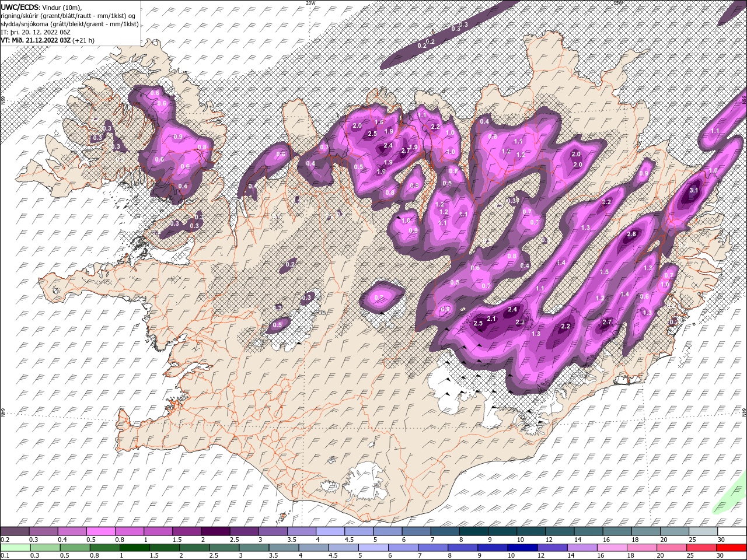Select the dark green 1–1.5 rain swatch
The width and height of the screenshot is (747, 560).
tap(134, 548)
